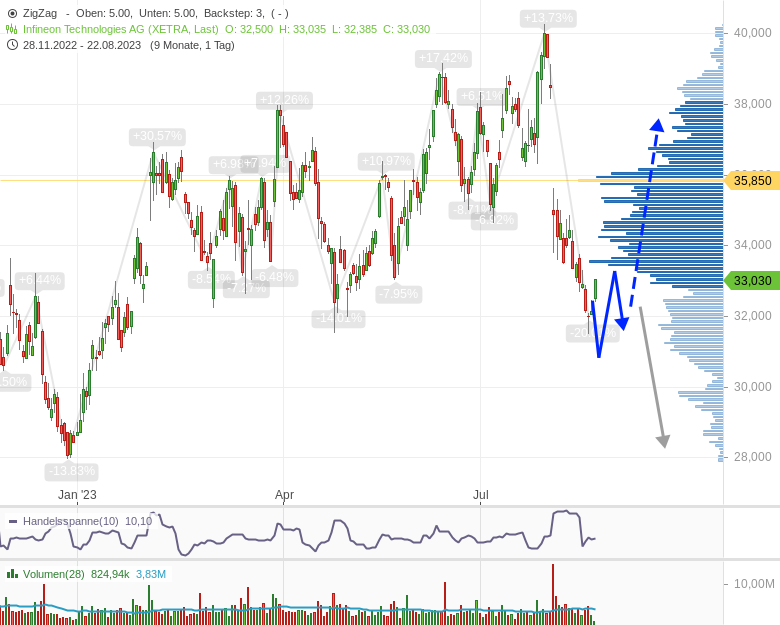This screenshot has width=780, height=625.
Task: Click the +30,57% ZigZag swing label
Action: 157,136
